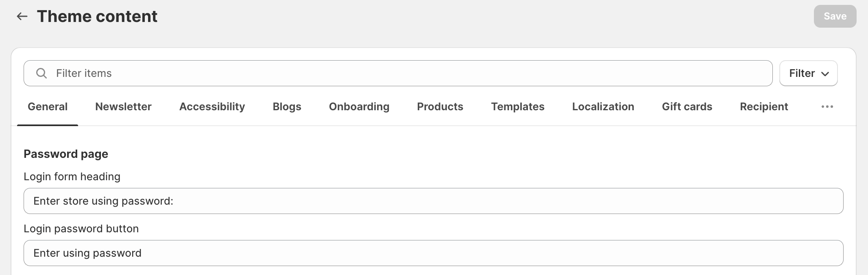Select the Recipient tab
Screen dimensions: 868x275
763,107
